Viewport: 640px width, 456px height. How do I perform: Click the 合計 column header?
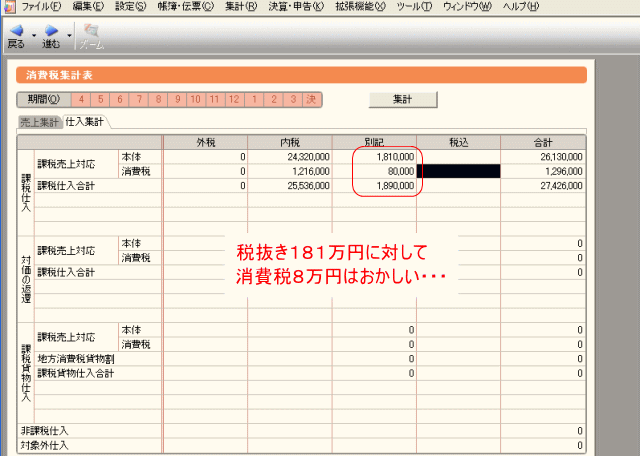[543, 142]
